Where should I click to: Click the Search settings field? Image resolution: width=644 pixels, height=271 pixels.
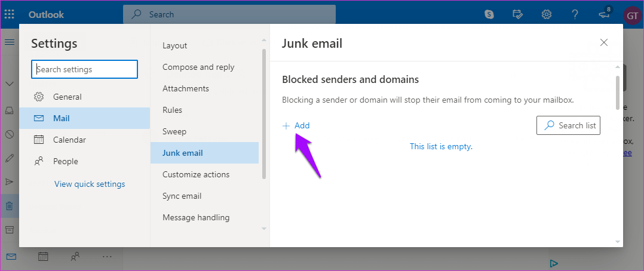click(x=85, y=69)
